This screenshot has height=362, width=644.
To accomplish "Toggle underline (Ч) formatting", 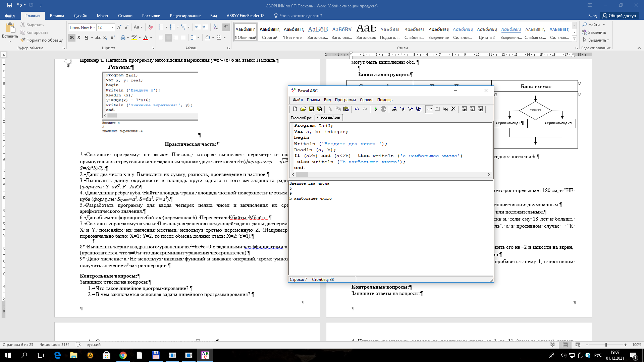I will coord(86,38).
